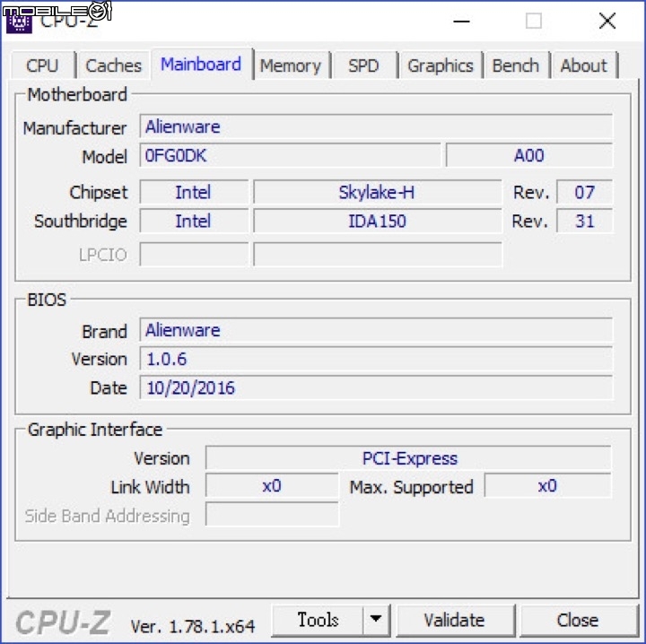This screenshot has width=646, height=644.
Task: Expand the Tools dropdown arrow
Action: coord(376,620)
